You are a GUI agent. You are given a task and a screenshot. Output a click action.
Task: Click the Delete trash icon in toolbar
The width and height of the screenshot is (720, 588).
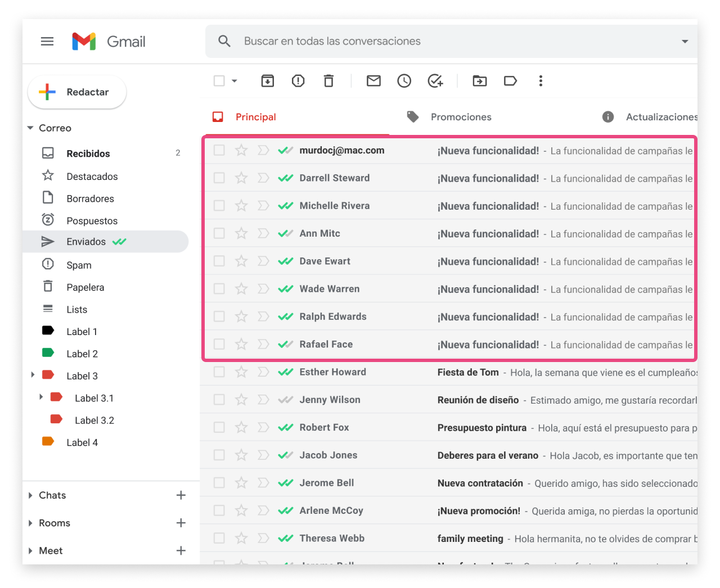[328, 81]
